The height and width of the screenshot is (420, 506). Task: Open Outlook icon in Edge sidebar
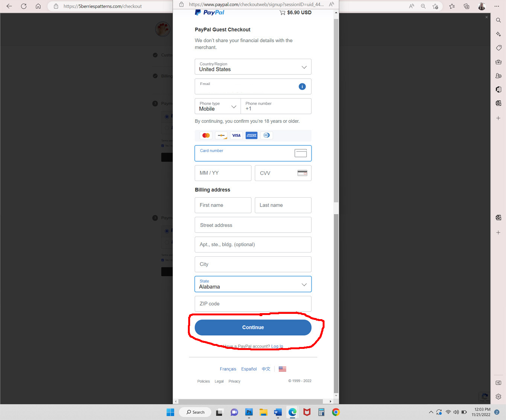(498, 103)
